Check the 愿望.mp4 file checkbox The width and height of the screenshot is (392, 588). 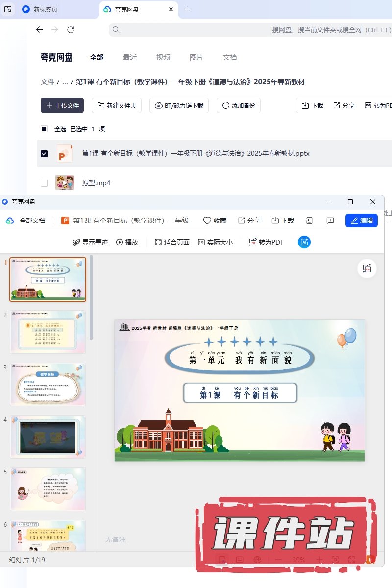coord(44,183)
